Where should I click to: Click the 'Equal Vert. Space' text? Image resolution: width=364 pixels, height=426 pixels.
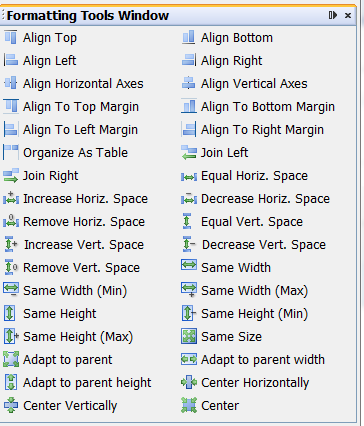point(252,222)
